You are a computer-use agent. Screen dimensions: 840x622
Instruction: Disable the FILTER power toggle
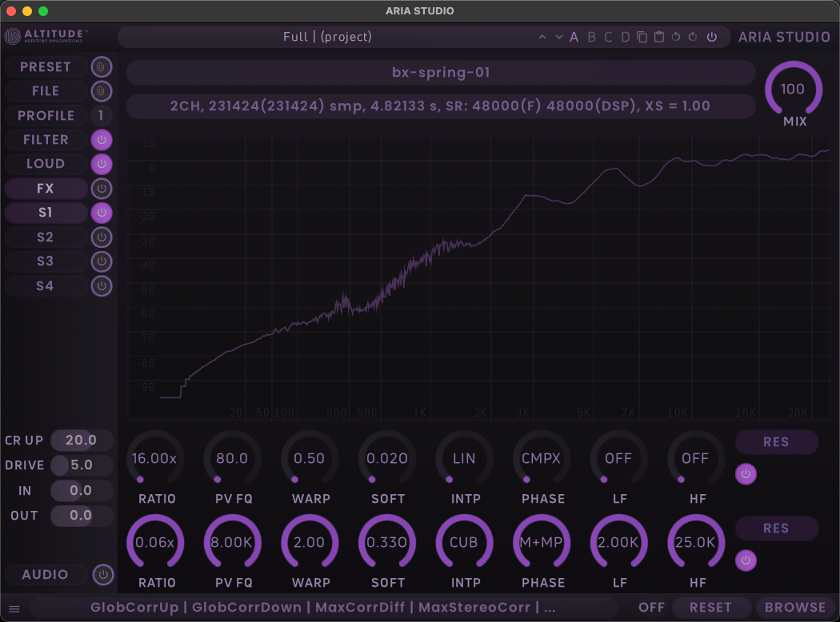[x=101, y=140]
